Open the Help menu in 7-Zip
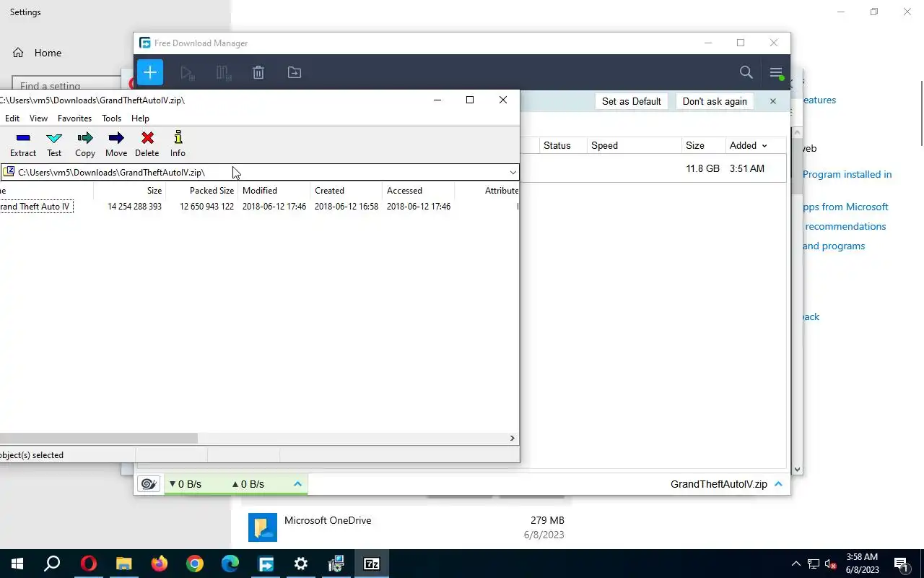Viewport: 924px width, 578px height. click(x=140, y=118)
